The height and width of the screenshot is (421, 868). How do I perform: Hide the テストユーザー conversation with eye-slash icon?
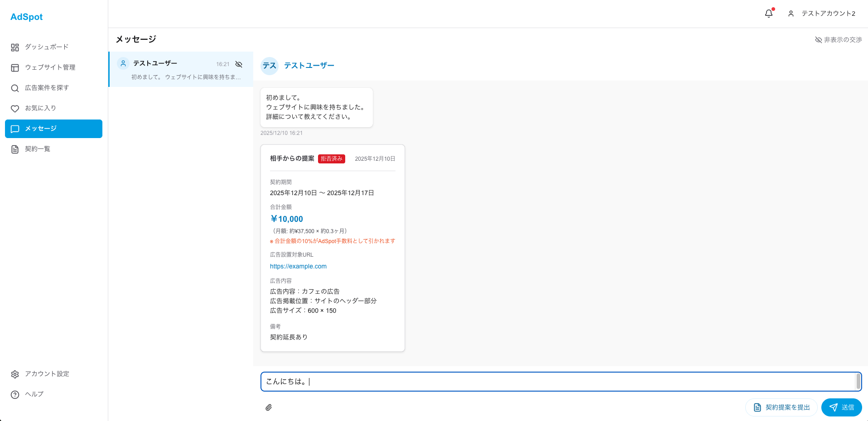pyautogui.click(x=239, y=64)
